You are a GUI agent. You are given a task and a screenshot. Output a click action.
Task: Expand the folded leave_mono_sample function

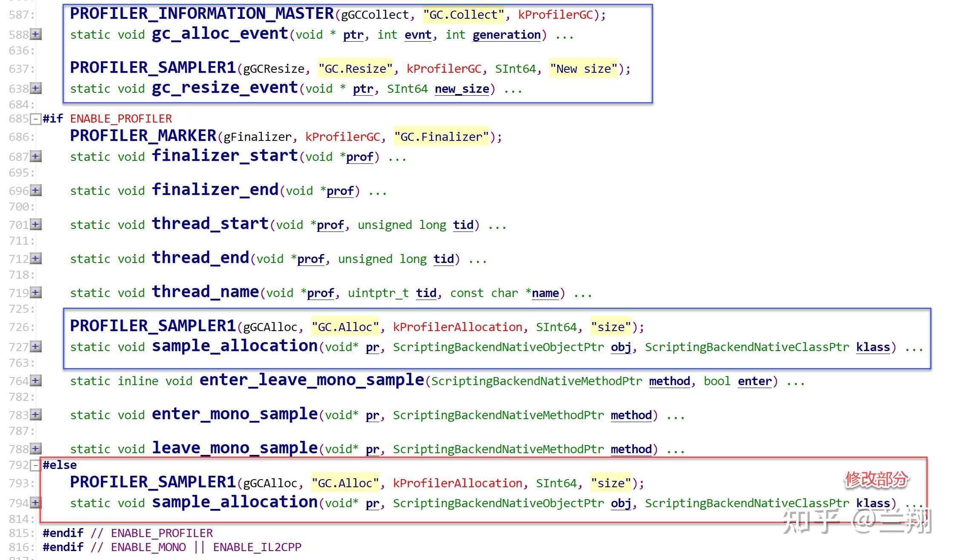(36, 449)
